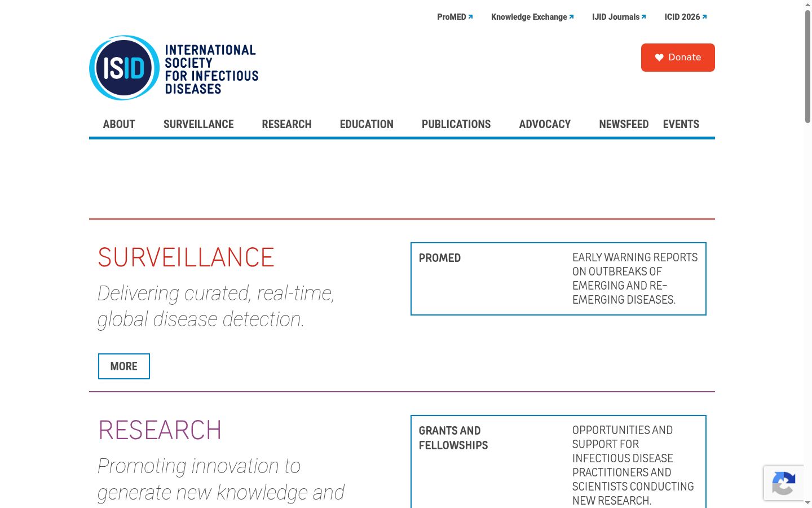
Task: Click the scrollbar down arrow
Action: coord(807,503)
